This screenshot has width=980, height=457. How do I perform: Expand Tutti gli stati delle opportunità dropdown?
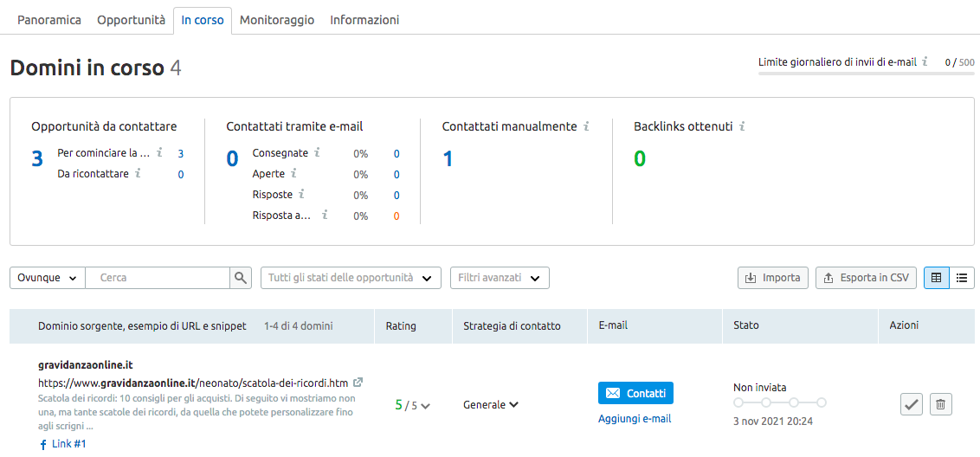(x=351, y=278)
